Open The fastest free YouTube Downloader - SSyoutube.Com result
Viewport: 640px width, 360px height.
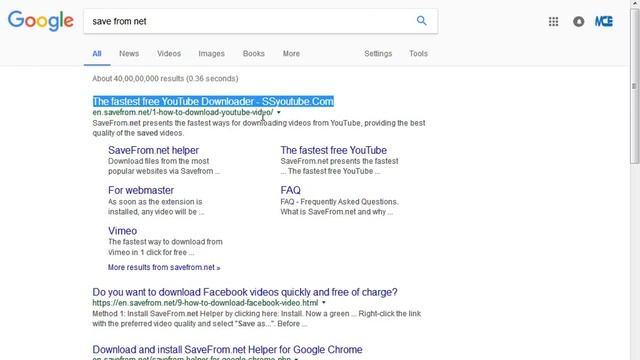coord(213,101)
